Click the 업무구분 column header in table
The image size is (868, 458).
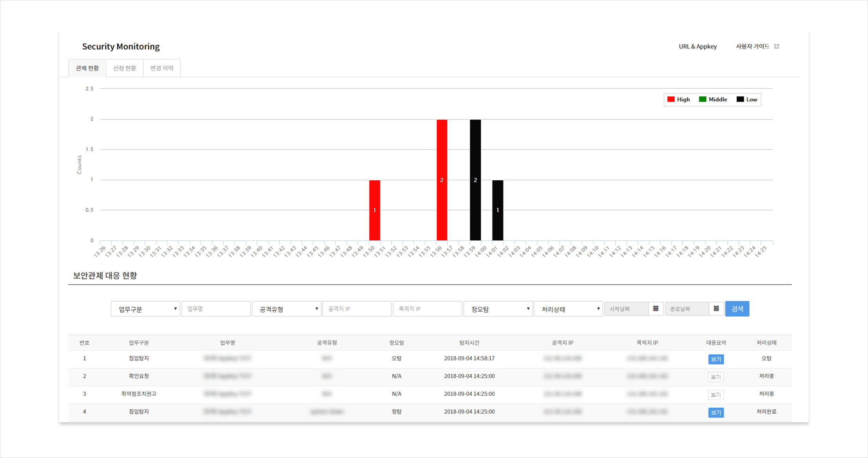click(139, 343)
